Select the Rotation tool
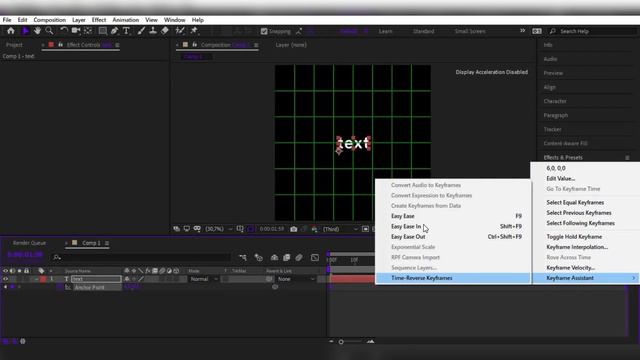 64,31
